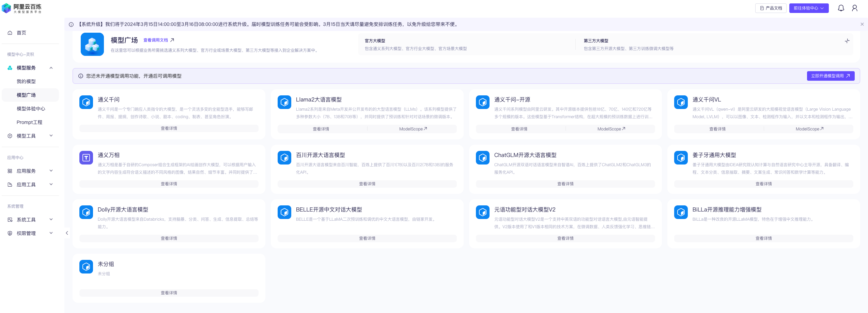The width and height of the screenshot is (868, 313).
Task: Open the notifications bell
Action: tap(841, 8)
